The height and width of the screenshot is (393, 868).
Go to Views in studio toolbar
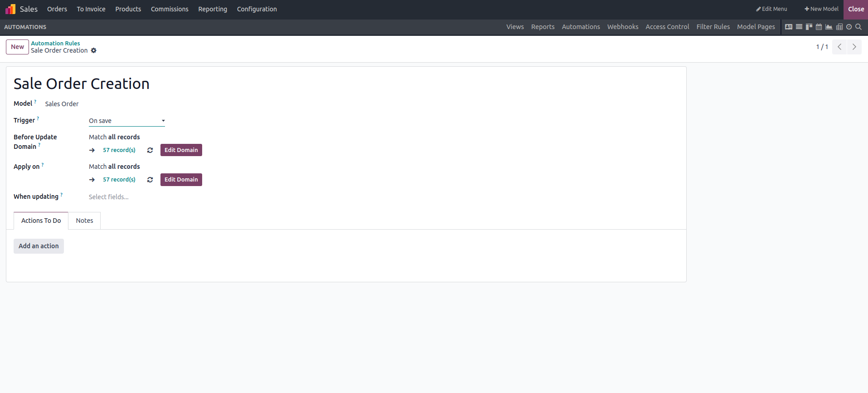point(515,27)
